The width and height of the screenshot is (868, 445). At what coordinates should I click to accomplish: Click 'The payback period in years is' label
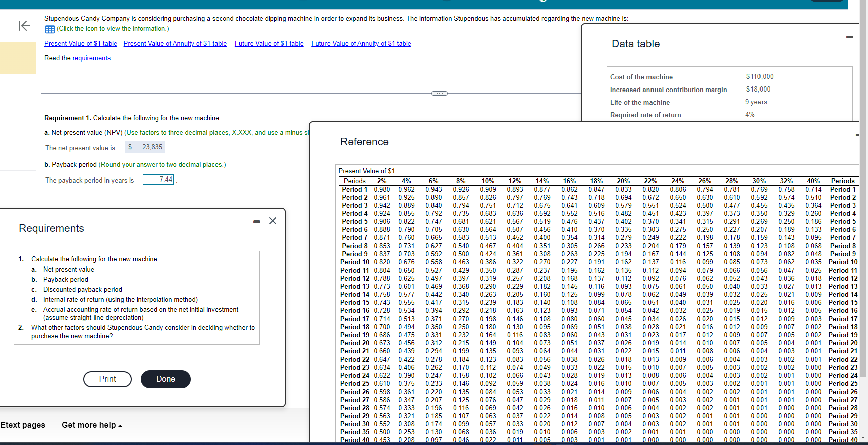point(89,181)
